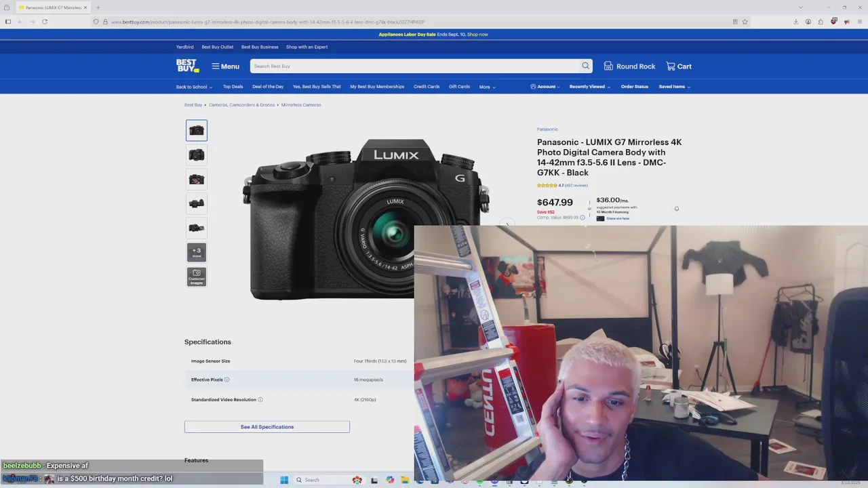The width and height of the screenshot is (868, 488).
Task: Open Order Status
Action: pos(635,87)
